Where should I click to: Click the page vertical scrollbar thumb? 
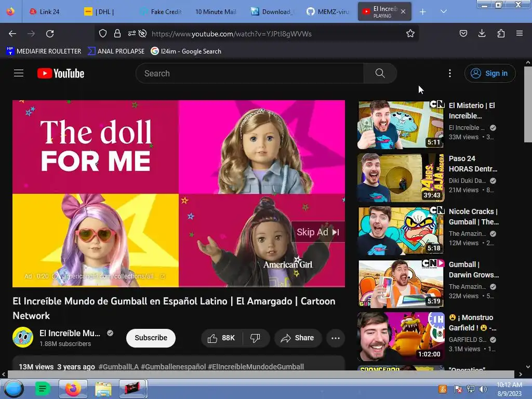pos(528,104)
